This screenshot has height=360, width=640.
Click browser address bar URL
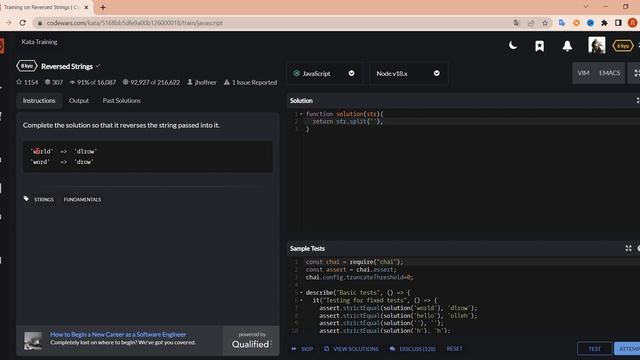click(135, 23)
